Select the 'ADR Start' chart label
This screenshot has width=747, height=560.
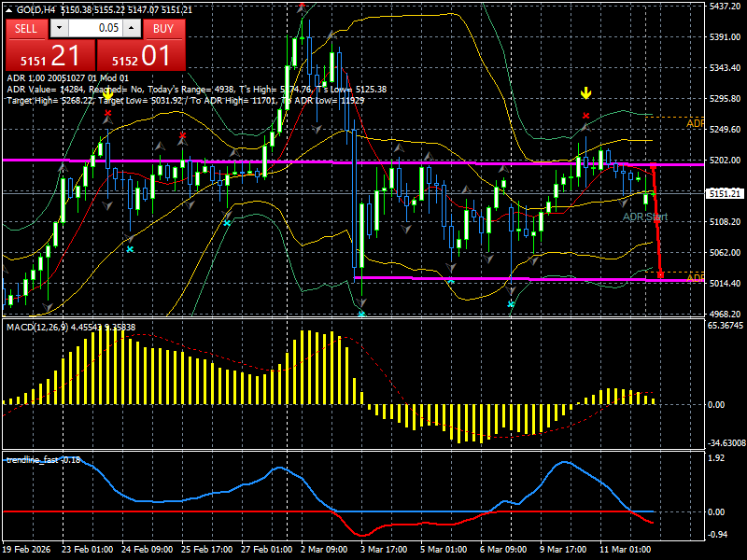click(x=645, y=217)
